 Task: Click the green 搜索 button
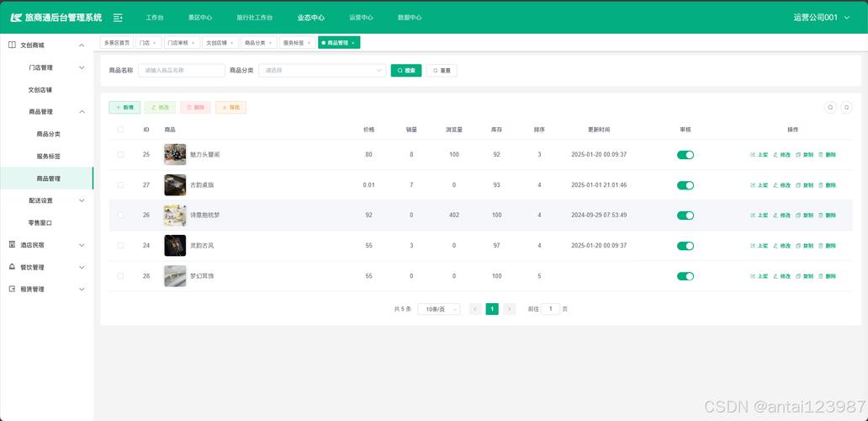click(x=406, y=71)
